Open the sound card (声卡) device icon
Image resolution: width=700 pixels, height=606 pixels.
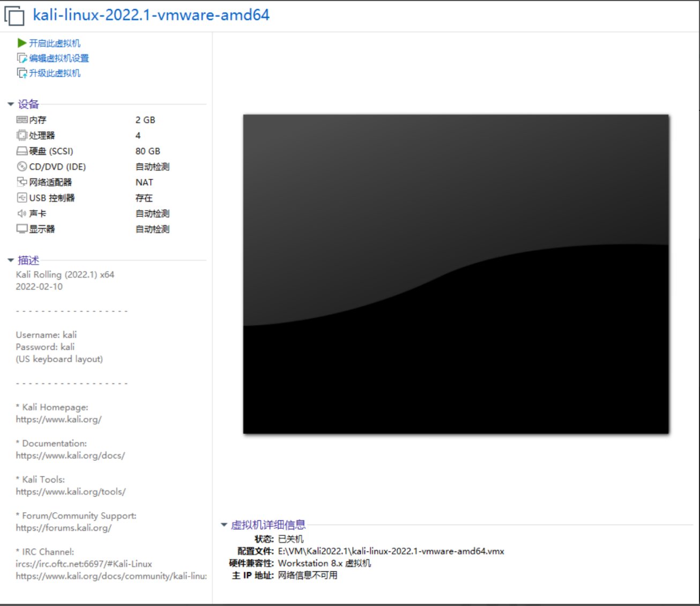[x=21, y=213]
